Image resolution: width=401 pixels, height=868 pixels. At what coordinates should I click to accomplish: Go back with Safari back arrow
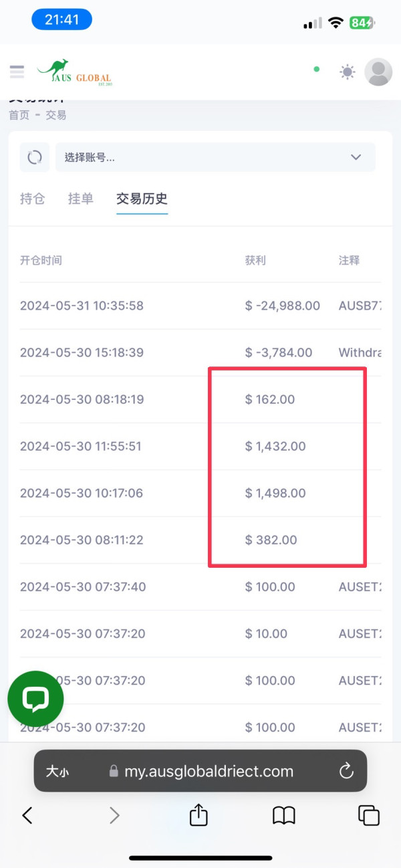[x=27, y=815]
